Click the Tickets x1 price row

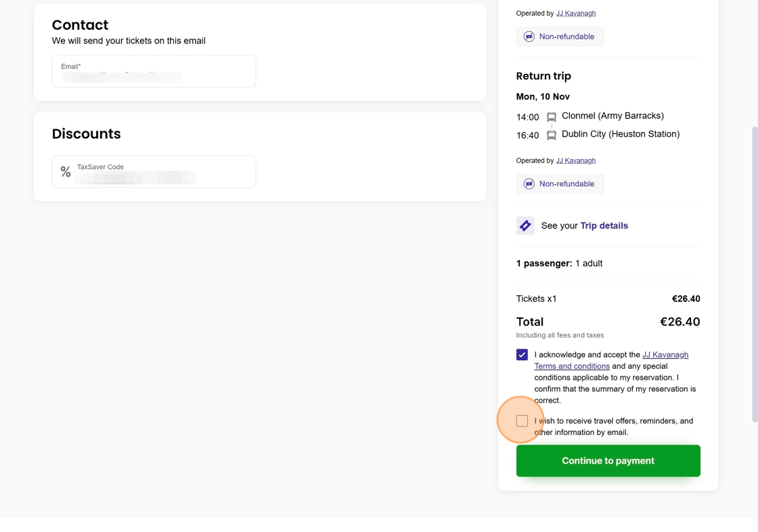[x=607, y=298]
